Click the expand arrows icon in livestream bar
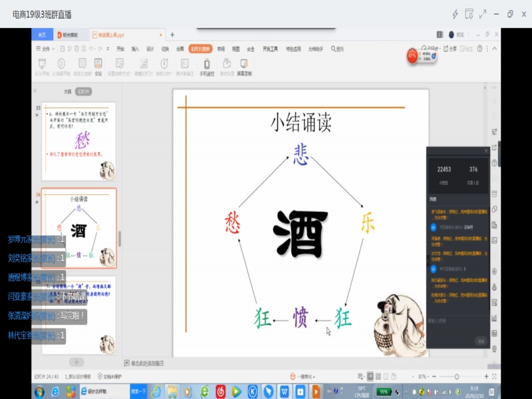Viewport: 532px width, 399px height. point(483,14)
